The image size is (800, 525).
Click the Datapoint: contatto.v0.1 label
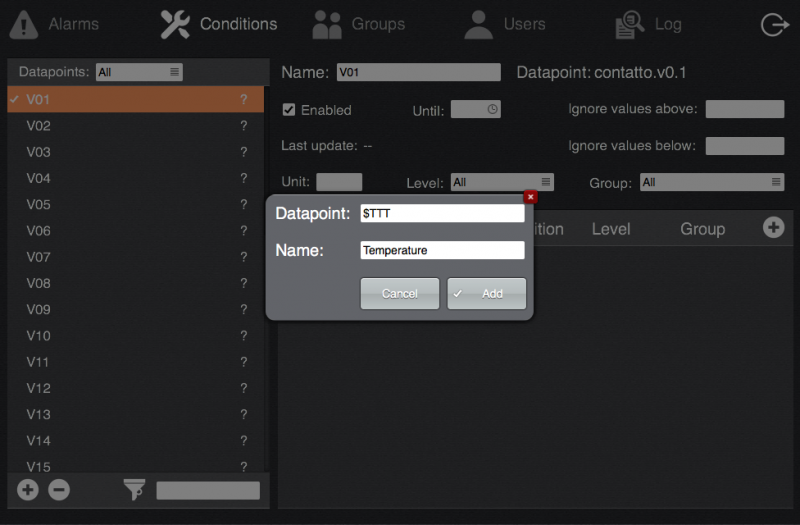click(601, 72)
